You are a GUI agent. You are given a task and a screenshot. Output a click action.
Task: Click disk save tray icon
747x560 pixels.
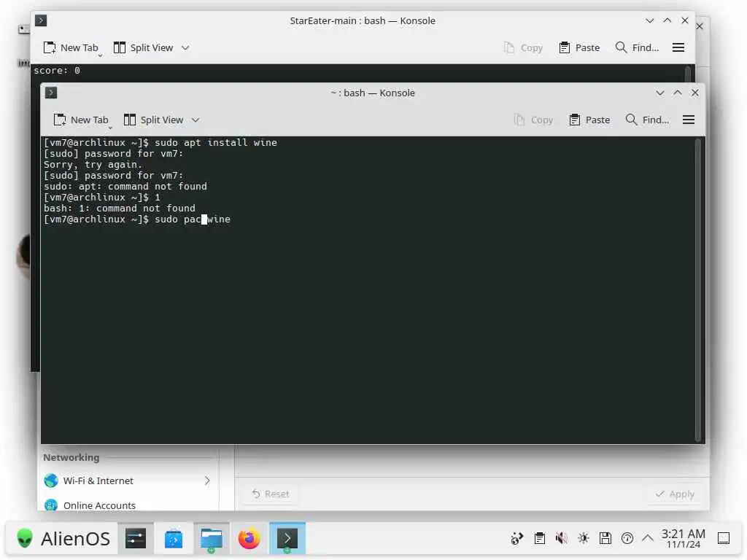605,539
